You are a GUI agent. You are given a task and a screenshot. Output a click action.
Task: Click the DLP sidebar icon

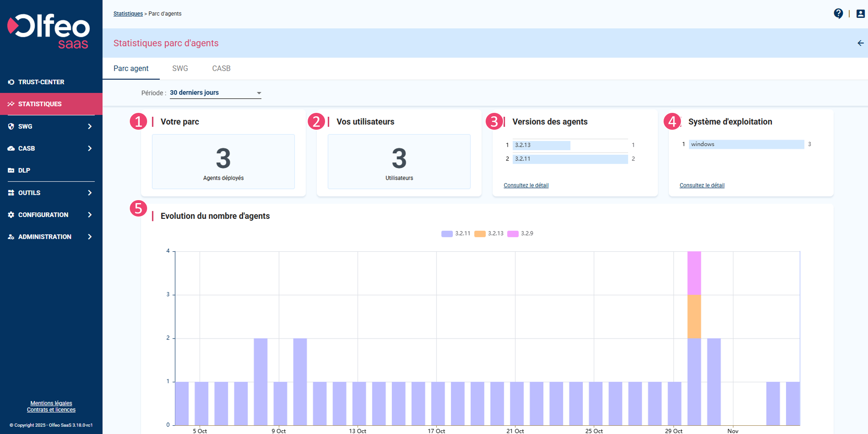(11, 171)
